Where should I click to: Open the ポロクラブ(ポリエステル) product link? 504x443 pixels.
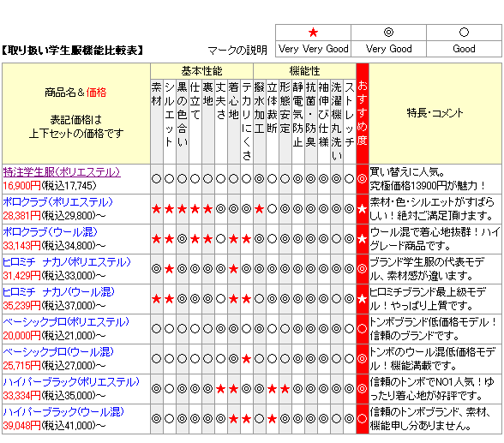pos(58,202)
